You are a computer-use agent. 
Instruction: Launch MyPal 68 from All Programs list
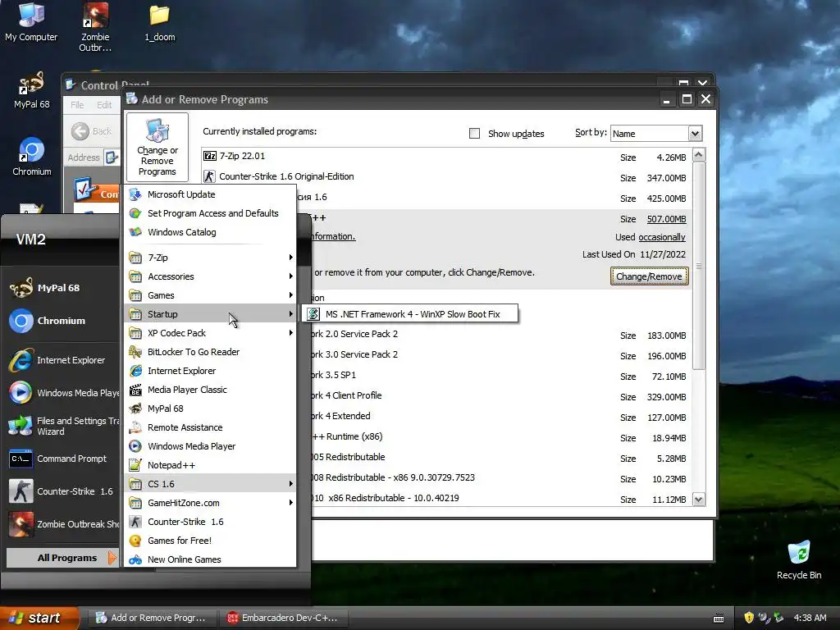tap(210, 409)
